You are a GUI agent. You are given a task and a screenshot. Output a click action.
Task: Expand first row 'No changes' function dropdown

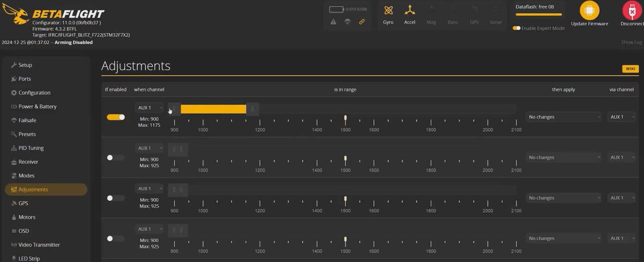click(564, 117)
